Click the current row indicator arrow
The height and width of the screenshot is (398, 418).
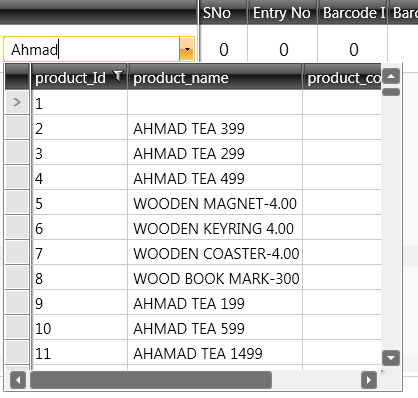click(17, 102)
